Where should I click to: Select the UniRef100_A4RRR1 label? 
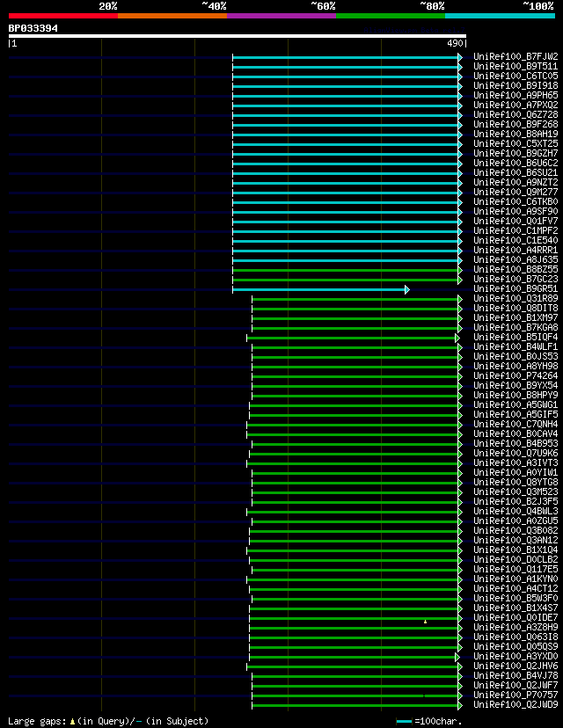pyautogui.click(x=515, y=251)
